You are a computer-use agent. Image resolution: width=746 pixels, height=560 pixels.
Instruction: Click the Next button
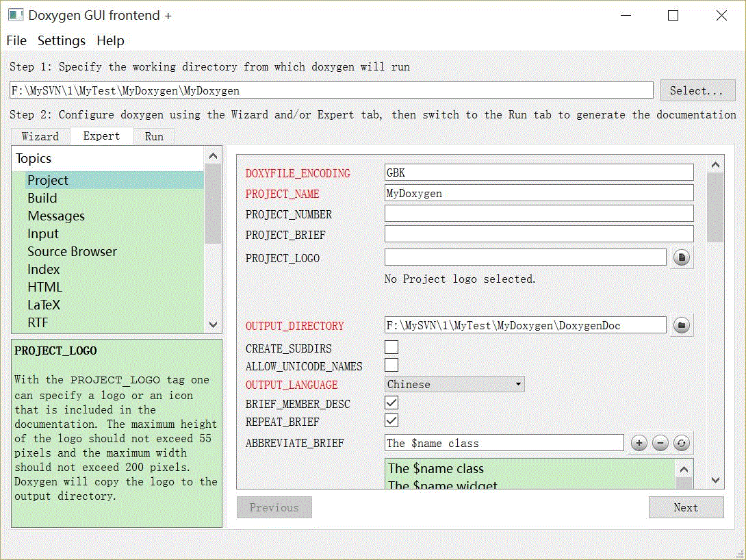[686, 508]
